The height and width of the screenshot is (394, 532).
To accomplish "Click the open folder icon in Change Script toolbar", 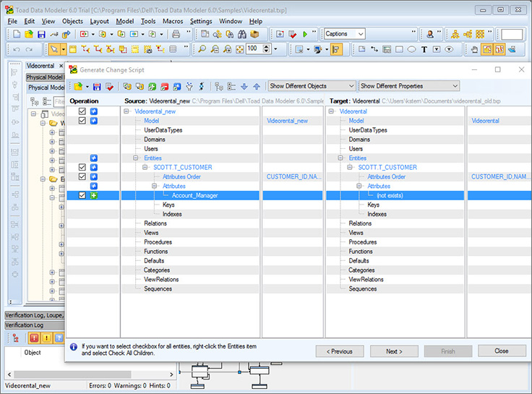I will [78, 87].
